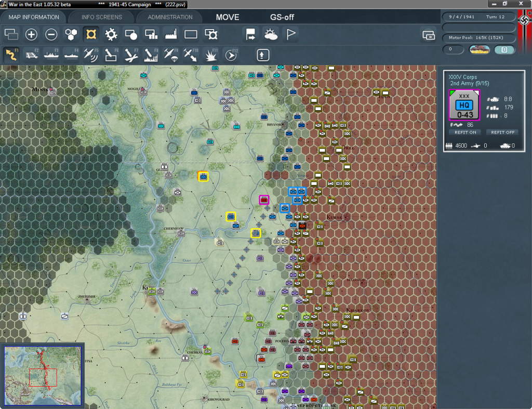Select the F10 air transfer icon
Screen dimensions: 532x409
pos(191,55)
